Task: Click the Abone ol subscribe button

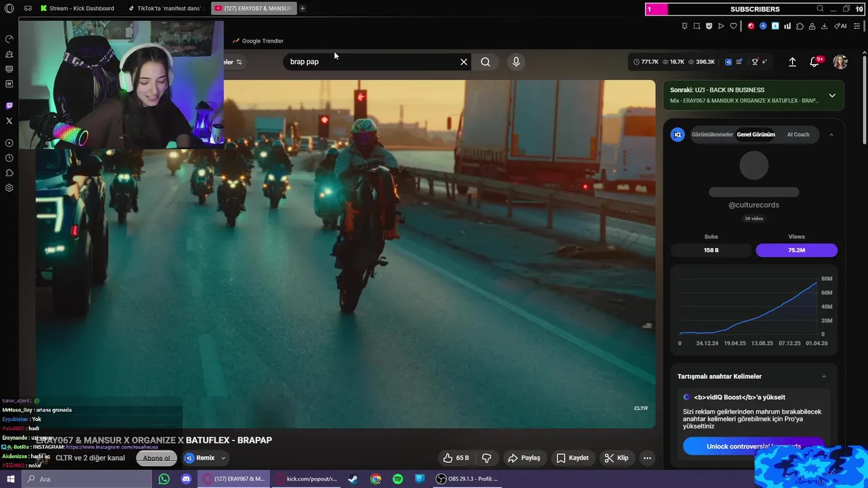Action: click(156, 458)
